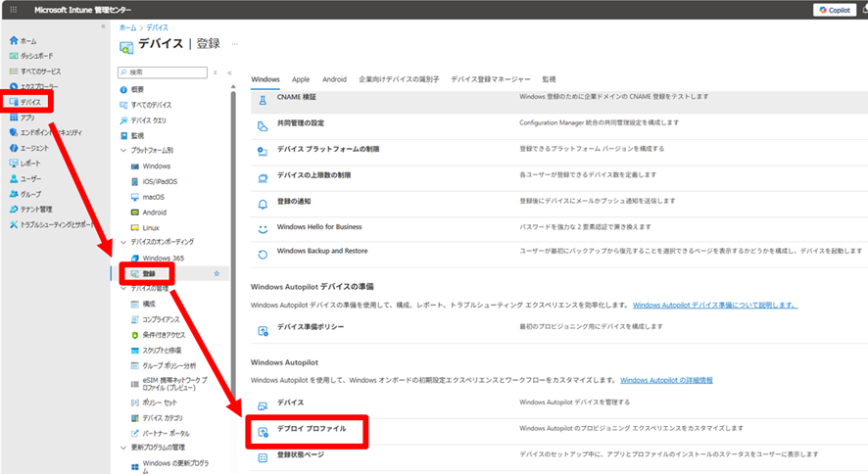The image size is (868, 474).
Task: Switch to the デバイス登録マネージャー tab
Action: [490, 79]
